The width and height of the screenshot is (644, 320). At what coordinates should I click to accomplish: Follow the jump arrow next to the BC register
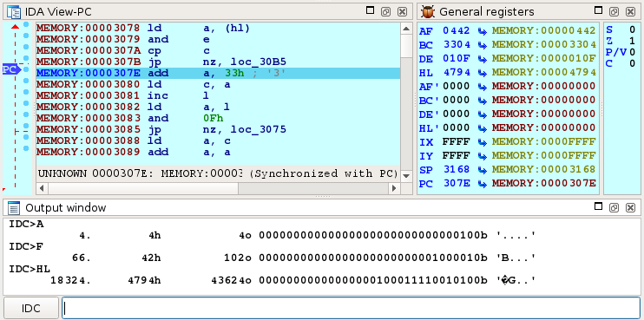click(483, 45)
